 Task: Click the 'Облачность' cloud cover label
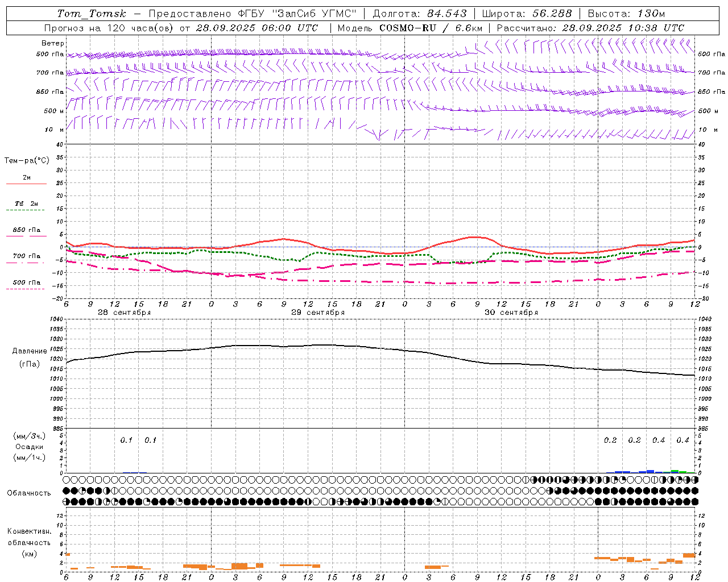pyautogui.click(x=29, y=493)
